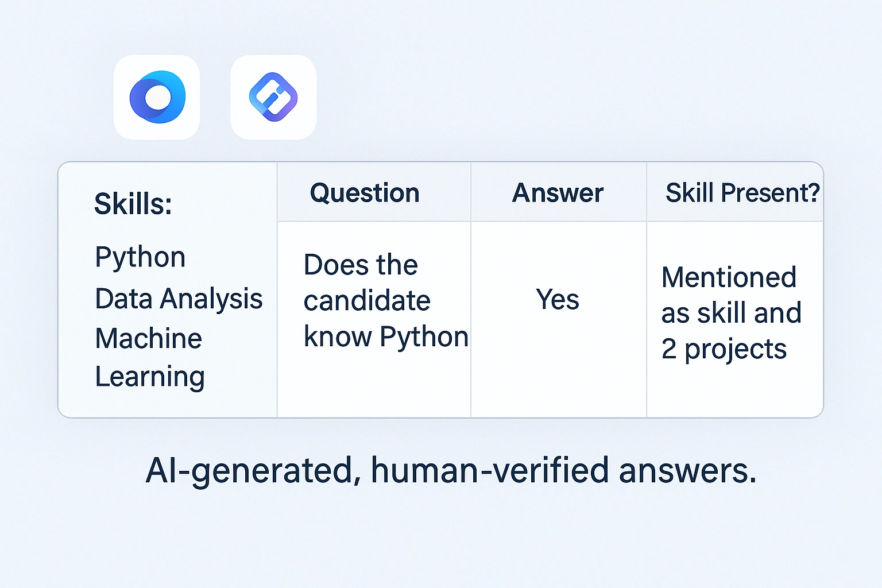Click the "Does the candidate" question cell
This screenshot has height=588, width=882.
tap(373, 300)
